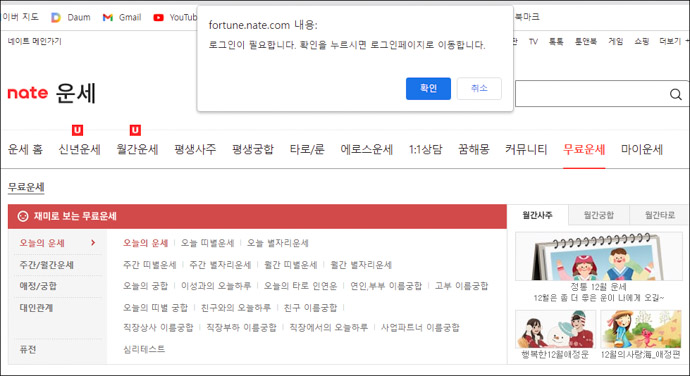Image resolution: width=690 pixels, height=376 pixels.
Task: Open the 오늘의 궁합 link
Action: pyautogui.click(x=145, y=286)
